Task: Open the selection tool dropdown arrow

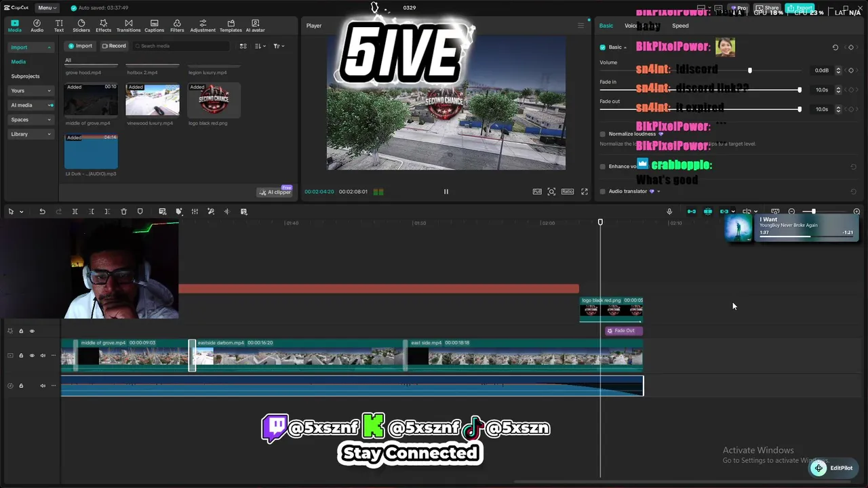Action: pyautogui.click(x=22, y=212)
